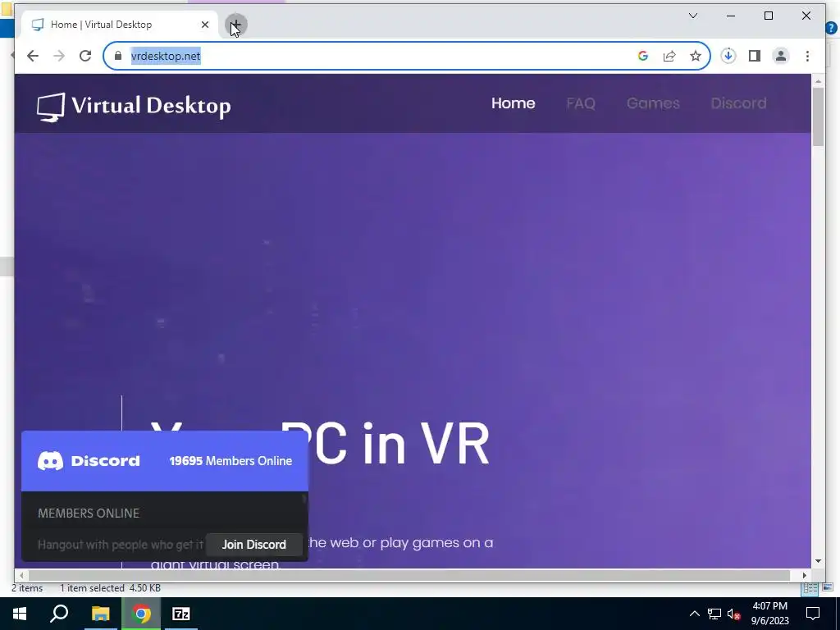Open the clock showing 4:07 PM

pos(769,614)
